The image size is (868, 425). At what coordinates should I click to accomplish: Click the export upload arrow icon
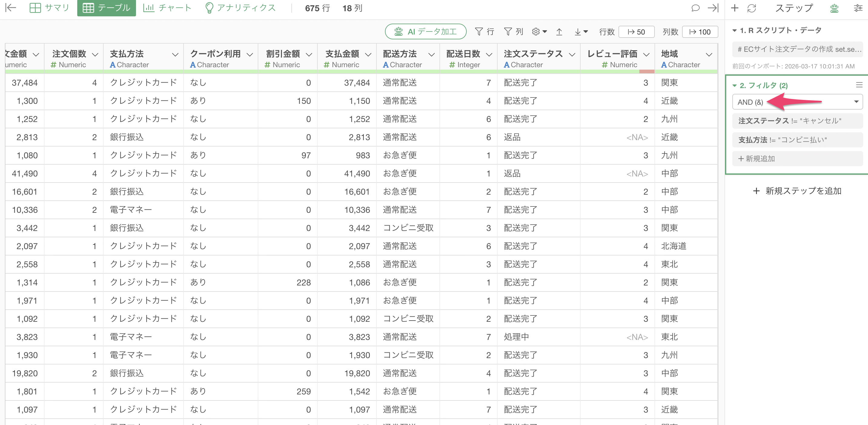point(559,32)
